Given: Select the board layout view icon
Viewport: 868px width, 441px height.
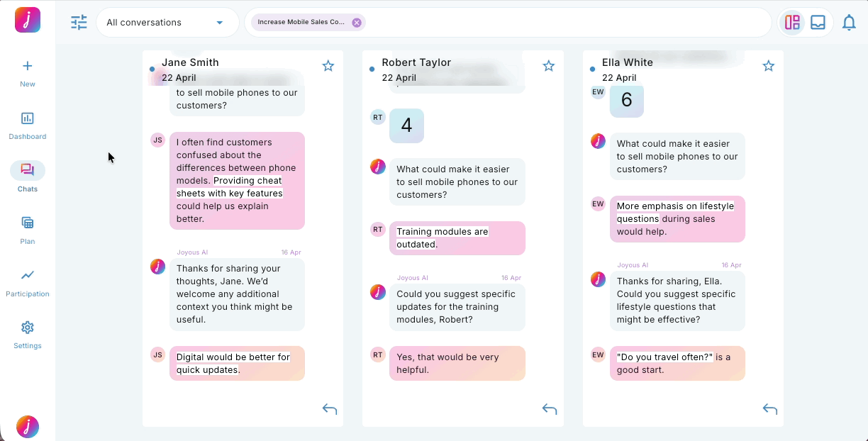Looking at the screenshot, I should [792, 23].
